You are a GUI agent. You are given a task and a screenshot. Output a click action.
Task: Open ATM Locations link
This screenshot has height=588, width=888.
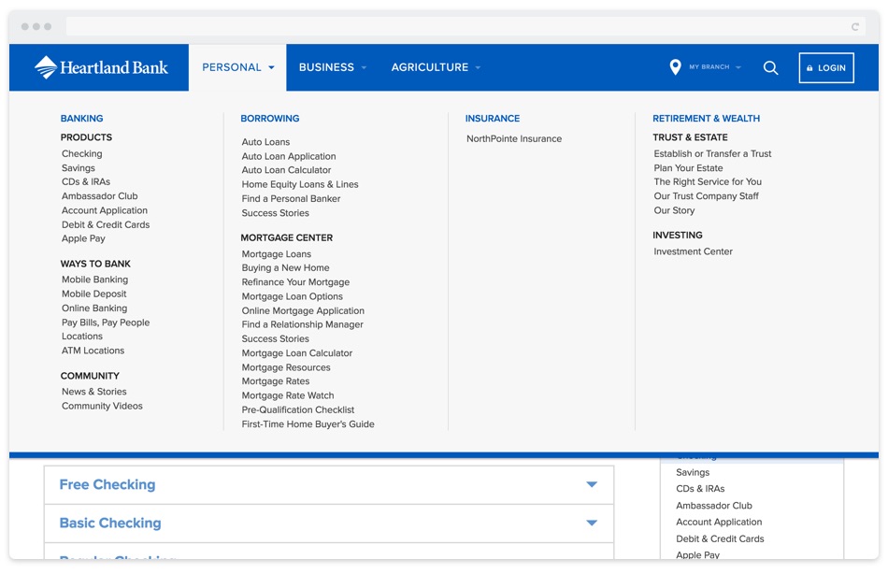pos(93,350)
